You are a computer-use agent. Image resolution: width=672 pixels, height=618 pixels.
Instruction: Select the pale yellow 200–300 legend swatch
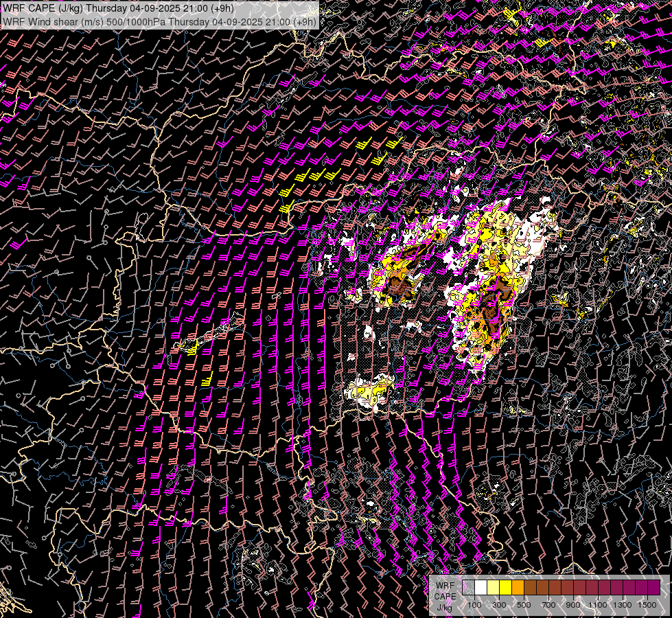coord(494,588)
